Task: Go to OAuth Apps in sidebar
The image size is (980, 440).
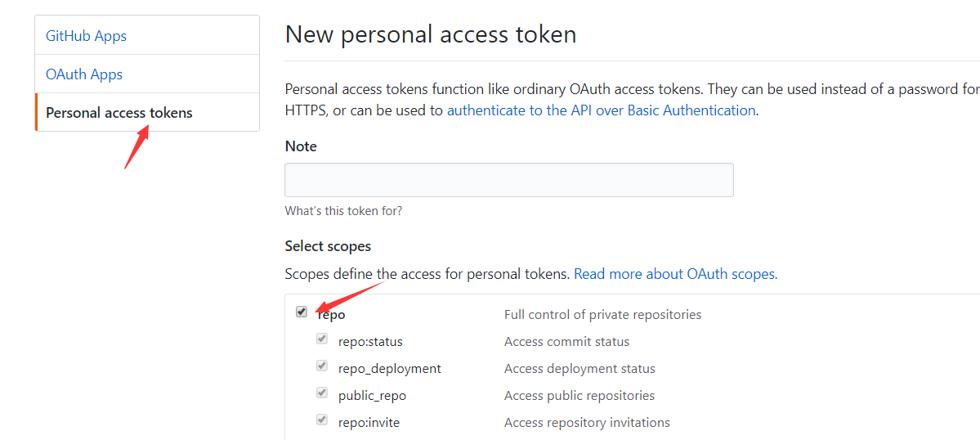Action: 84,74
